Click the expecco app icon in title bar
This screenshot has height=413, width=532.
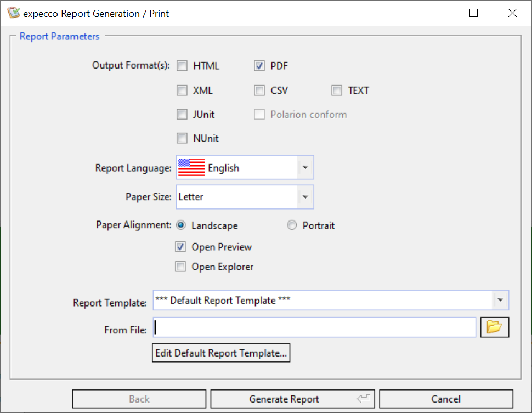coord(14,13)
